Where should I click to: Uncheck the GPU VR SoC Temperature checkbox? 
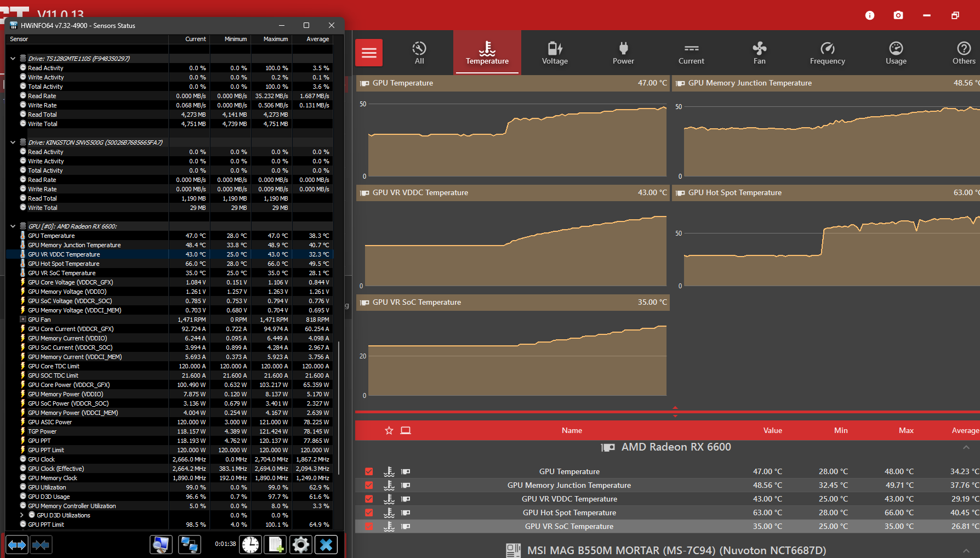[x=369, y=526]
